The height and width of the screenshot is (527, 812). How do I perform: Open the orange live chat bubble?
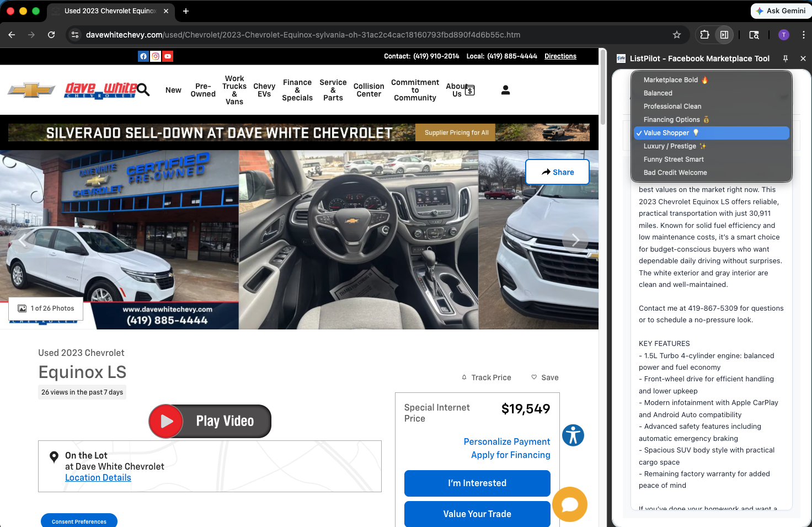click(x=570, y=504)
